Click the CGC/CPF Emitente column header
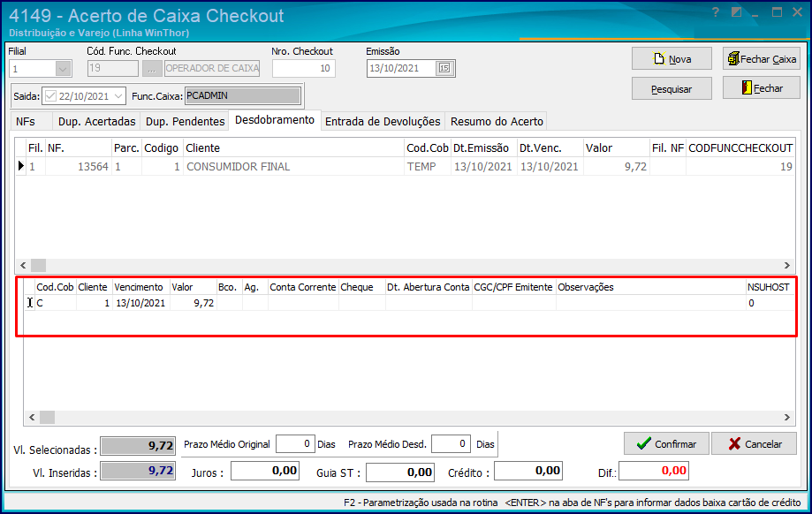This screenshot has width=812, height=514. [513, 287]
